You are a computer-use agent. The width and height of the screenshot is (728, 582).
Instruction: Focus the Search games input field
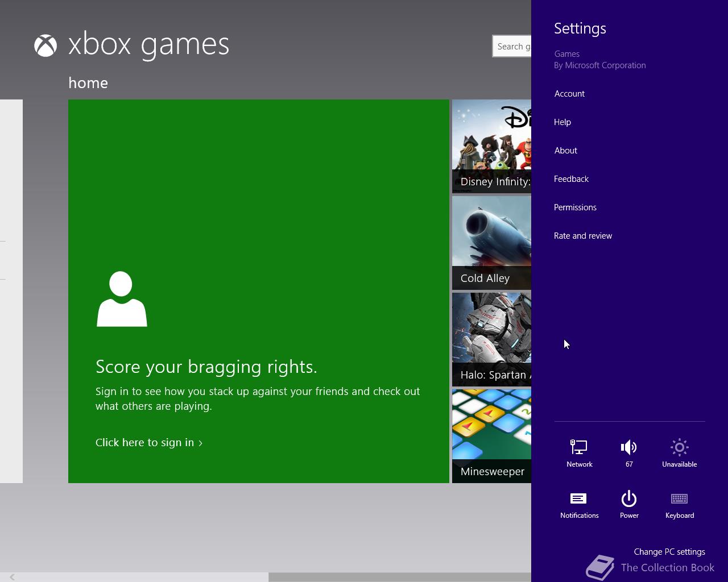coord(512,47)
